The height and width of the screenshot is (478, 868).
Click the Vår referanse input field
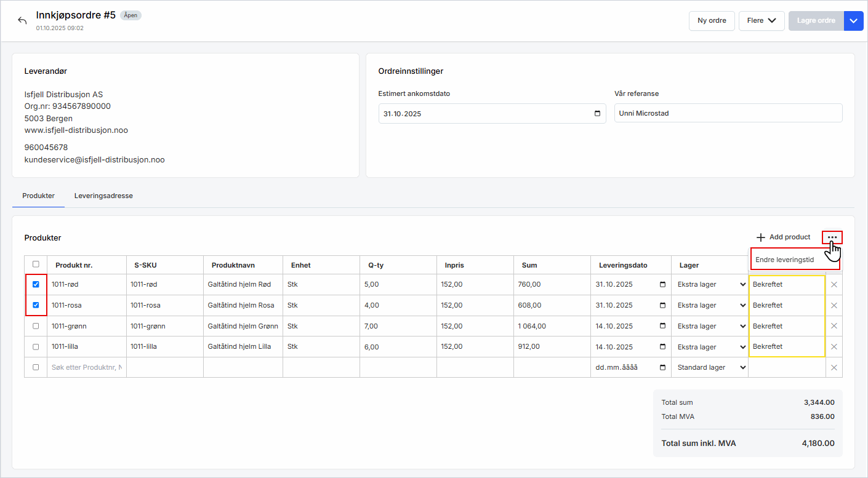[x=728, y=113]
